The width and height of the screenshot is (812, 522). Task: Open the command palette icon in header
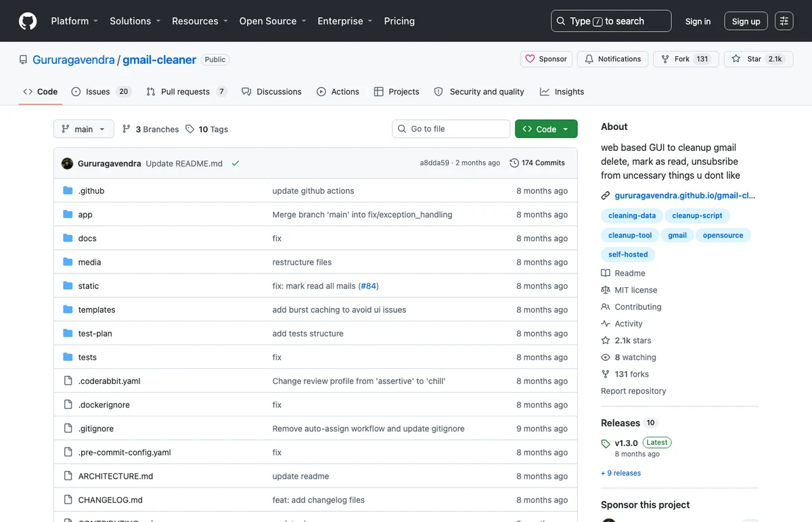[x=784, y=21]
